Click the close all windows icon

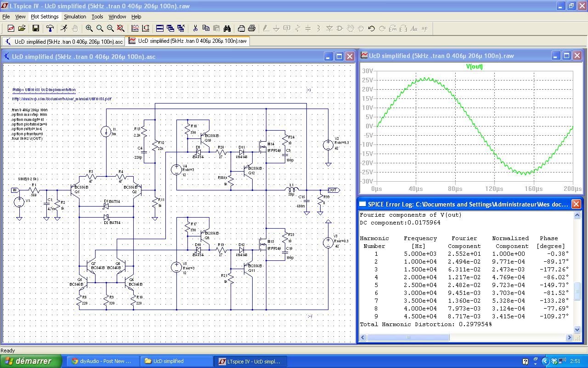(181, 29)
